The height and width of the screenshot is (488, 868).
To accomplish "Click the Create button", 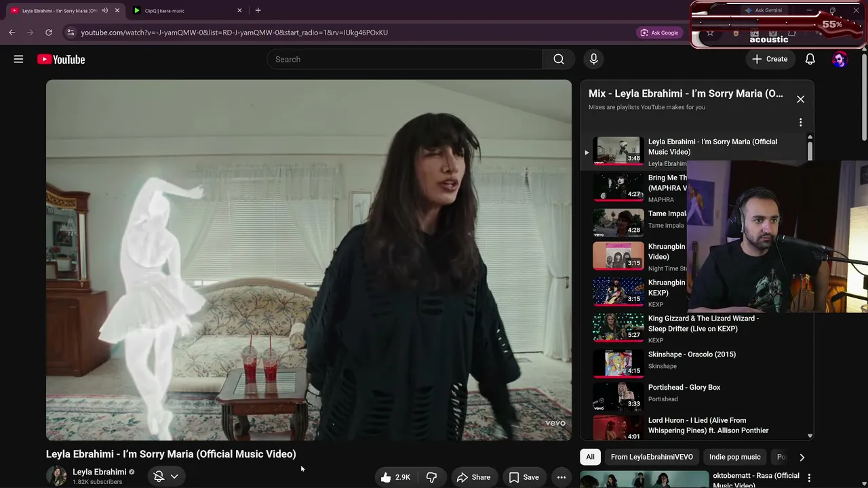I will [x=770, y=59].
